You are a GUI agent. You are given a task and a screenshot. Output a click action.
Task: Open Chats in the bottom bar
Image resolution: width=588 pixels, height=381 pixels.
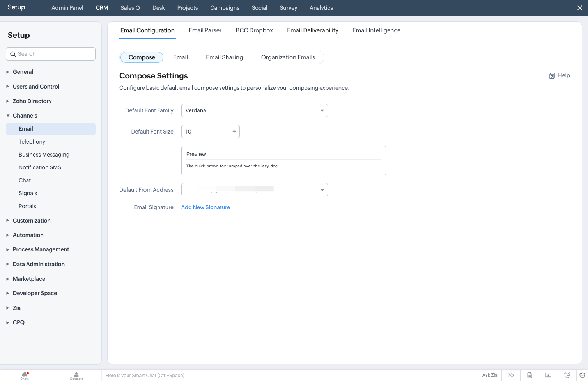click(x=25, y=376)
